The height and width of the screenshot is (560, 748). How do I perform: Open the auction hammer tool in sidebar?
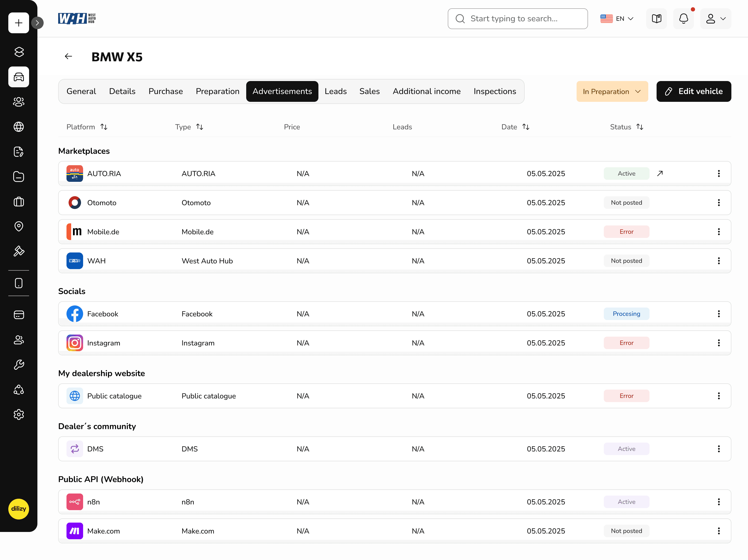(x=19, y=251)
